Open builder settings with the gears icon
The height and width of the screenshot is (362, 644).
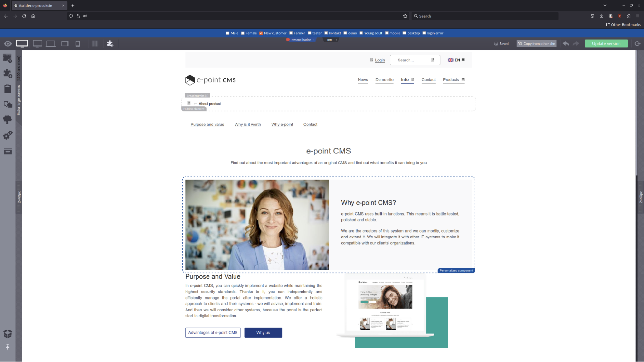point(7,135)
